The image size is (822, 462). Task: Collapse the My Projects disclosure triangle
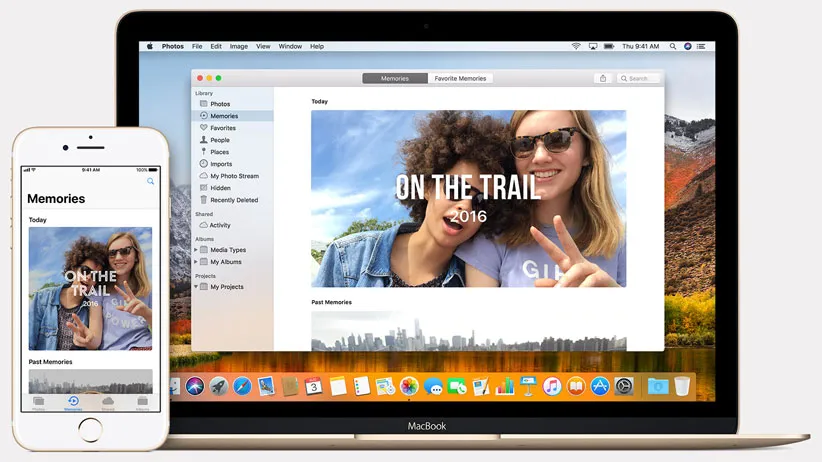[196, 287]
